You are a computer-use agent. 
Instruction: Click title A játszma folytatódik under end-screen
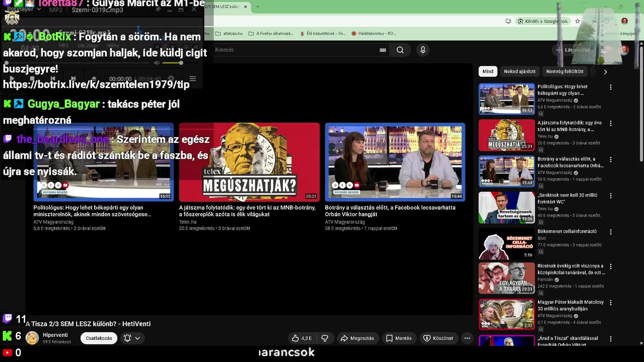[247, 211]
